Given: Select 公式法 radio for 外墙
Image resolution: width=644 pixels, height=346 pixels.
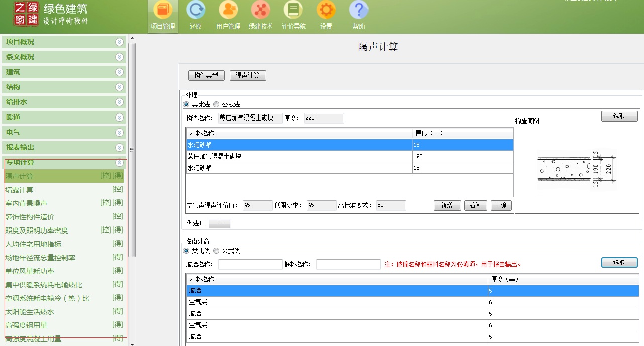Looking at the screenshot, I should click(216, 104).
